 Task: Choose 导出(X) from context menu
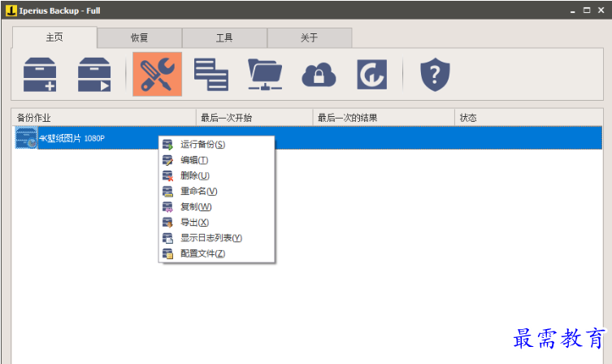(217, 223)
